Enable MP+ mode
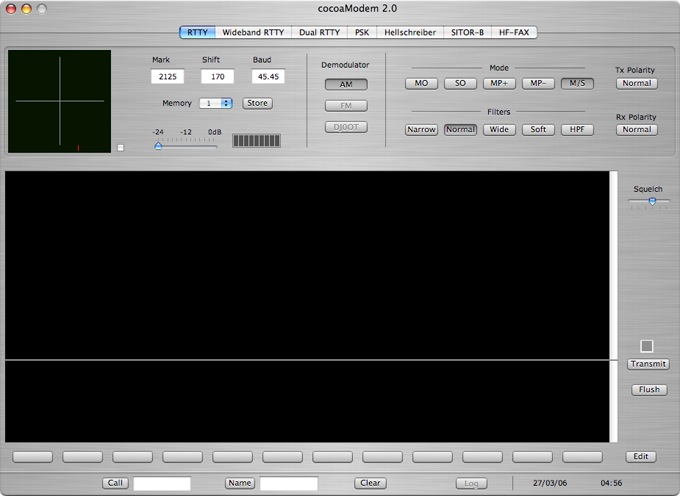680x496 pixels. 499,83
